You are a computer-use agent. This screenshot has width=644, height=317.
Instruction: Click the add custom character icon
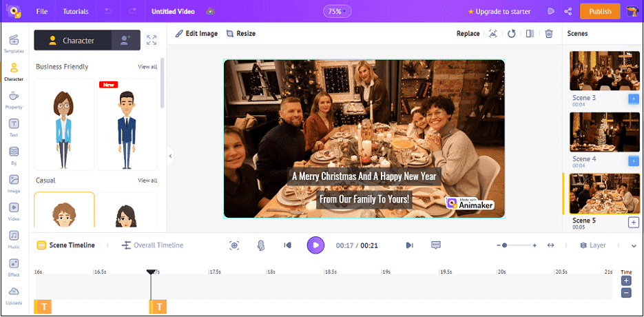coord(125,40)
